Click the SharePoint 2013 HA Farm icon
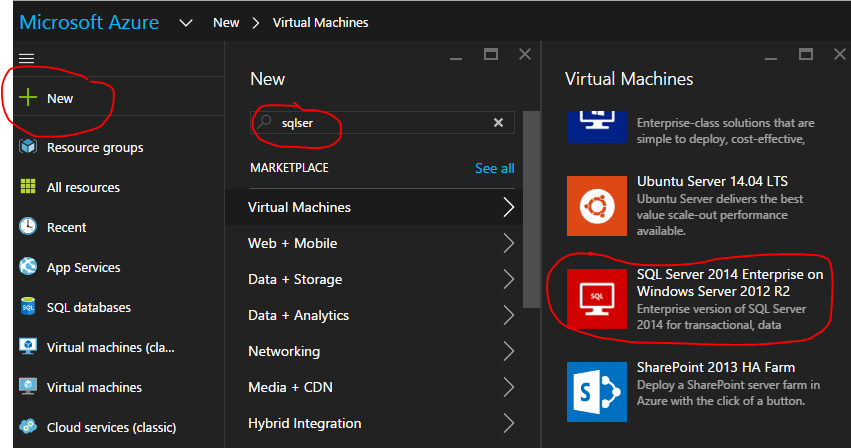This screenshot has height=448, width=851. pos(596,389)
